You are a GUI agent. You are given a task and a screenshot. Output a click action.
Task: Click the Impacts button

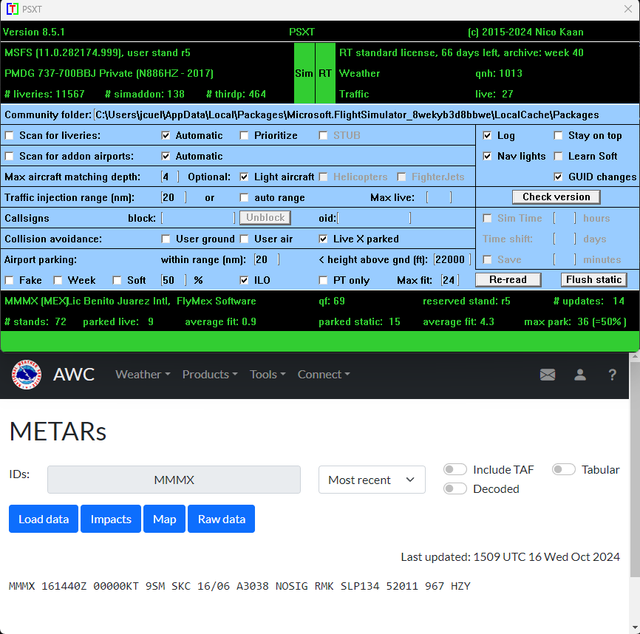(111, 519)
